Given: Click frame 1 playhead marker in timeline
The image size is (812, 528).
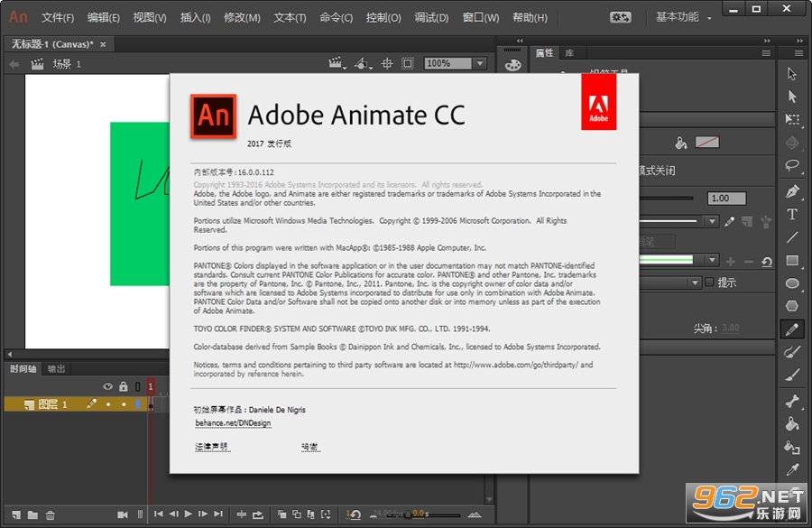Looking at the screenshot, I should [151, 386].
